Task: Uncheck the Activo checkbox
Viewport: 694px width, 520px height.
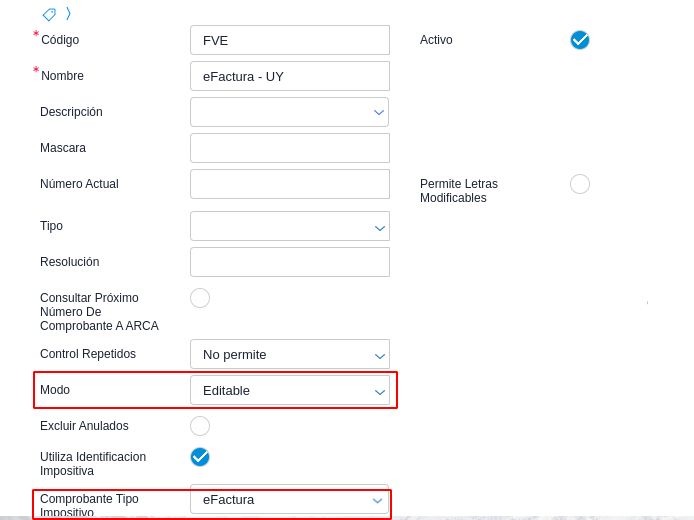Action: pyautogui.click(x=580, y=40)
